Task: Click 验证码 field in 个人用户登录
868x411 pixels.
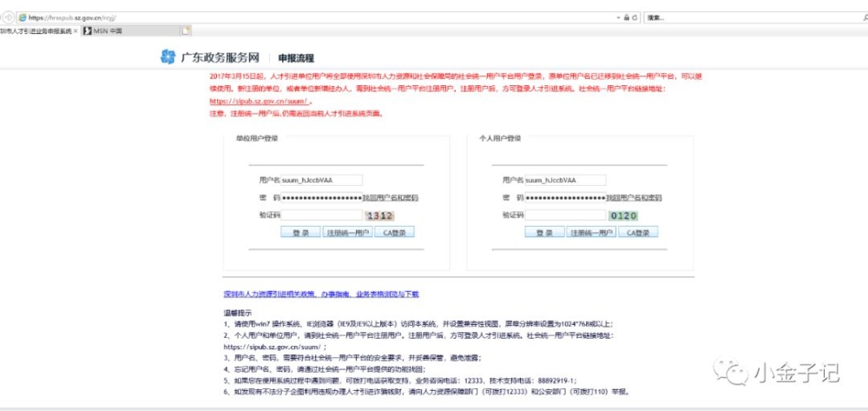Action: [566, 215]
